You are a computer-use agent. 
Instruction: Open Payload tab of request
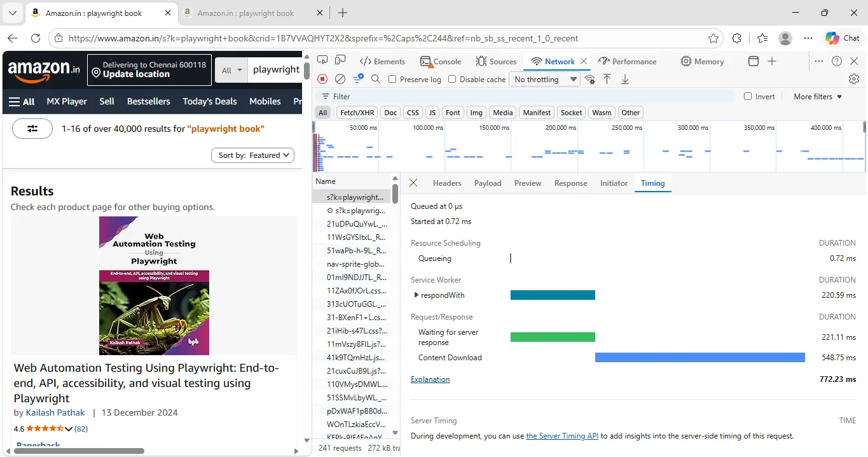488,183
